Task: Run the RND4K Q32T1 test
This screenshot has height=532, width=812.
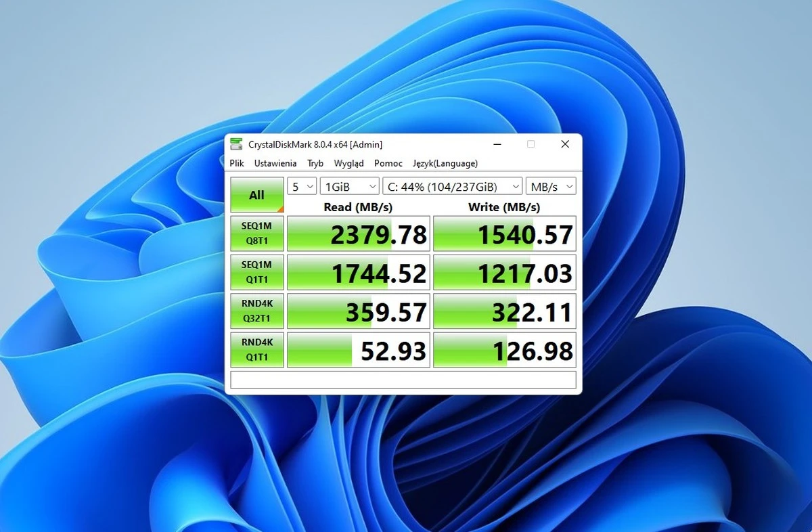Action: point(256,311)
